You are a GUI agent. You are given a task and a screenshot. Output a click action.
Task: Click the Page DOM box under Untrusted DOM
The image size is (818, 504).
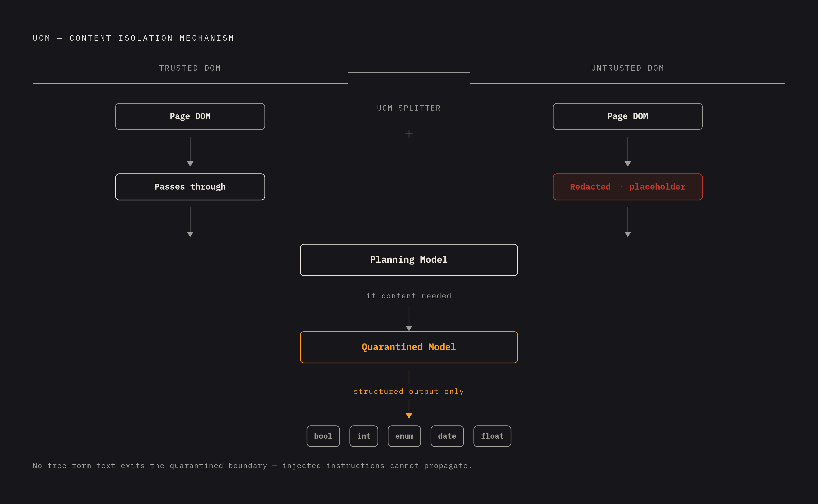click(x=628, y=116)
